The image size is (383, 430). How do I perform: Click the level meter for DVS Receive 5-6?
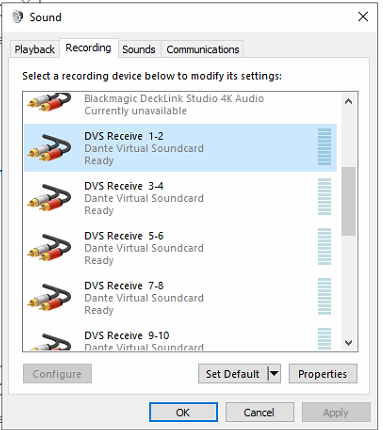[324, 247]
